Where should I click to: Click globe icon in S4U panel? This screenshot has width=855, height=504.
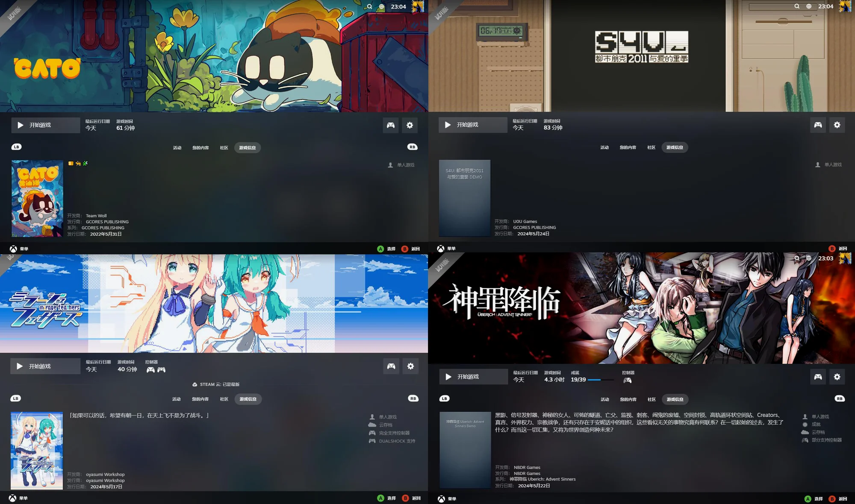[x=809, y=6]
